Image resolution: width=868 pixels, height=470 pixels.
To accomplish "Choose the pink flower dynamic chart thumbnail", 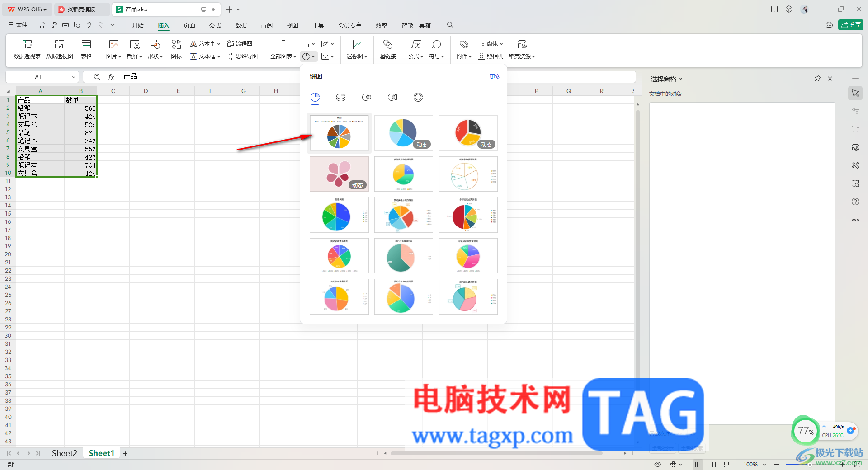I will coord(339,174).
